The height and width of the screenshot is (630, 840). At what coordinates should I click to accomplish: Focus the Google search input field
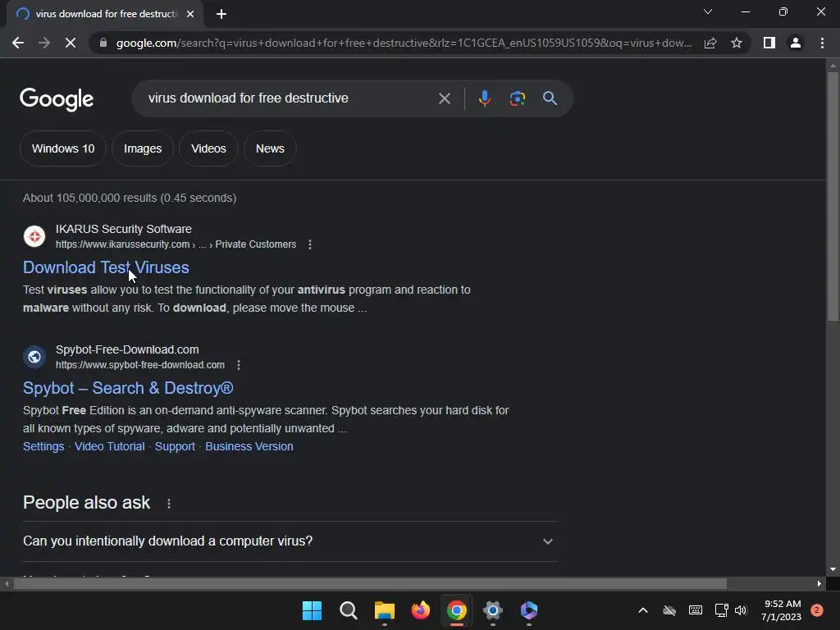pos(290,98)
